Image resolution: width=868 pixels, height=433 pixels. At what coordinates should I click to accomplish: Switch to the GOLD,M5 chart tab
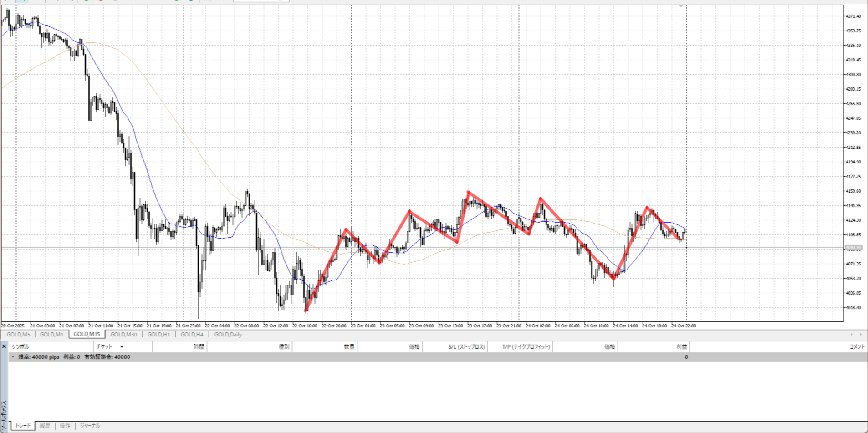click(18, 335)
